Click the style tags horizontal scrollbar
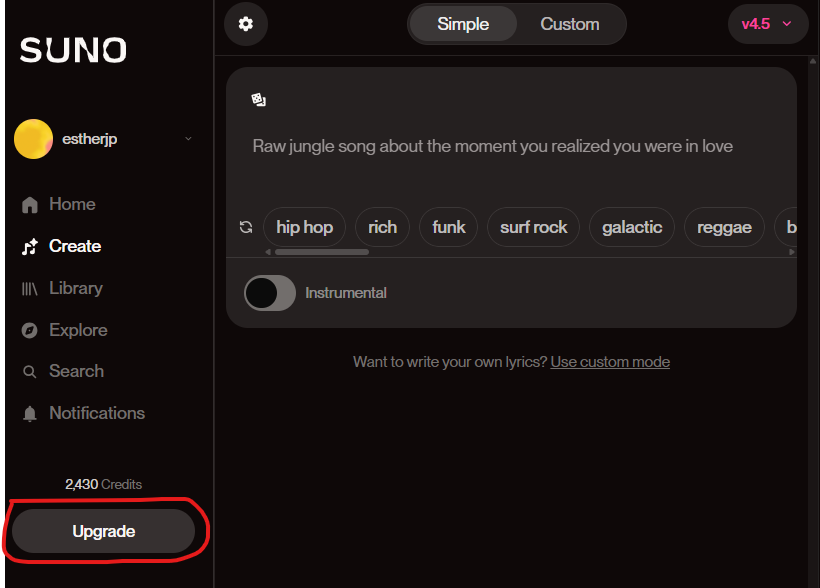 (322, 252)
